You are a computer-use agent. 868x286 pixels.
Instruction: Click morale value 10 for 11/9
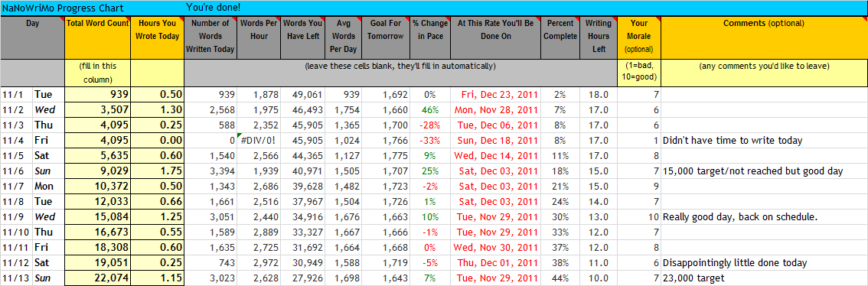(639, 217)
